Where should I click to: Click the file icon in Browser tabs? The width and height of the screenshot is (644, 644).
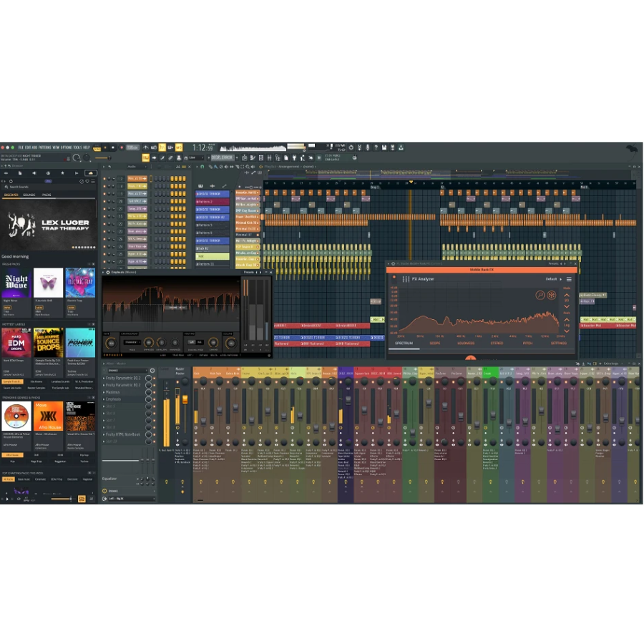pos(20,173)
